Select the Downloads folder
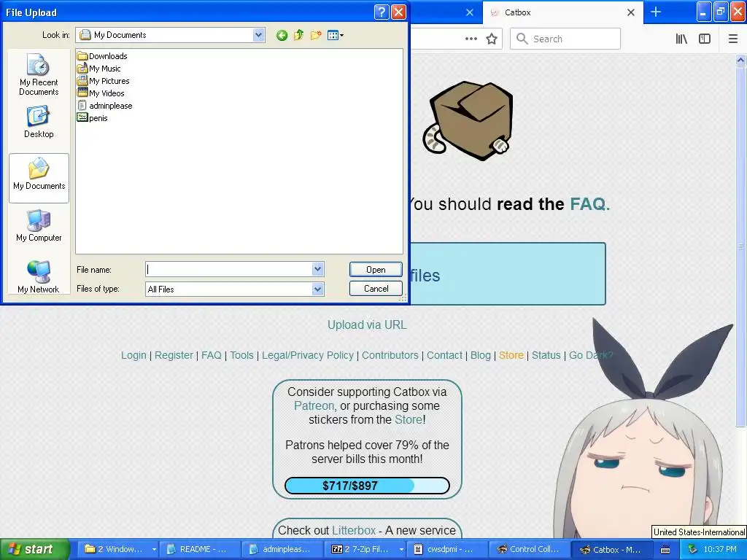The image size is (747, 560). [102, 56]
